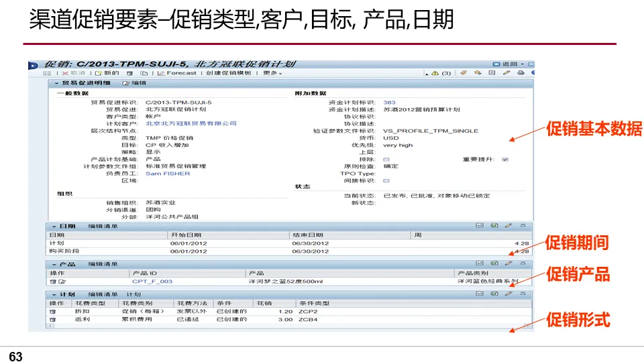Click the collapse icon at right of 日期 header
This screenshot has width=644, height=362.
(523, 225)
